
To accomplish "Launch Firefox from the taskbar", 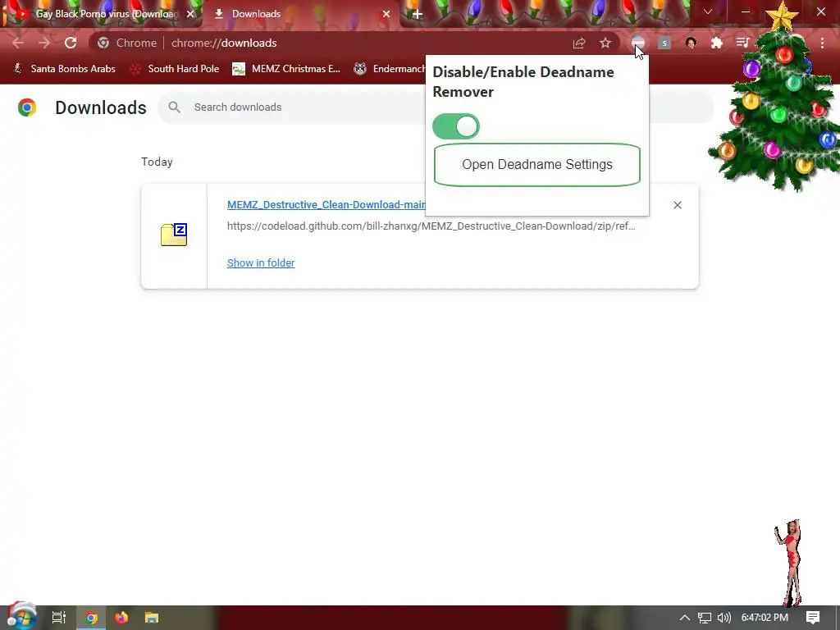I will pyautogui.click(x=121, y=618).
